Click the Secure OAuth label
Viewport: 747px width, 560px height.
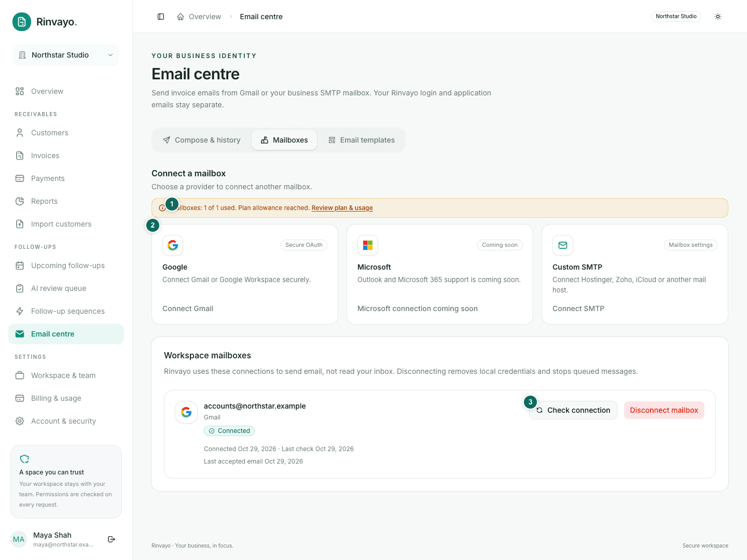coord(304,245)
